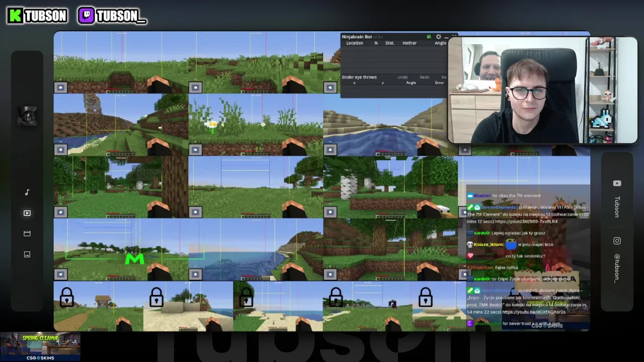Click the purple Twitch logo at top
The width and height of the screenshot is (644, 362).
point(86,16)
